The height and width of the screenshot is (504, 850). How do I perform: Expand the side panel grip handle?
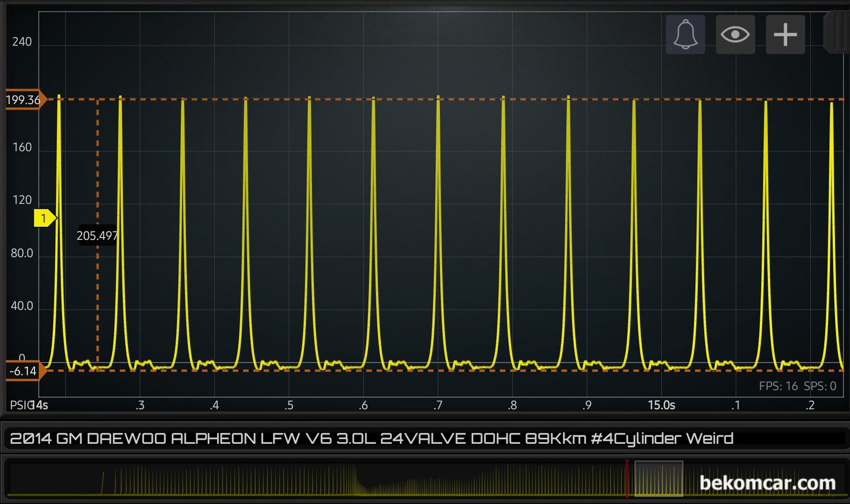(836, 33)
